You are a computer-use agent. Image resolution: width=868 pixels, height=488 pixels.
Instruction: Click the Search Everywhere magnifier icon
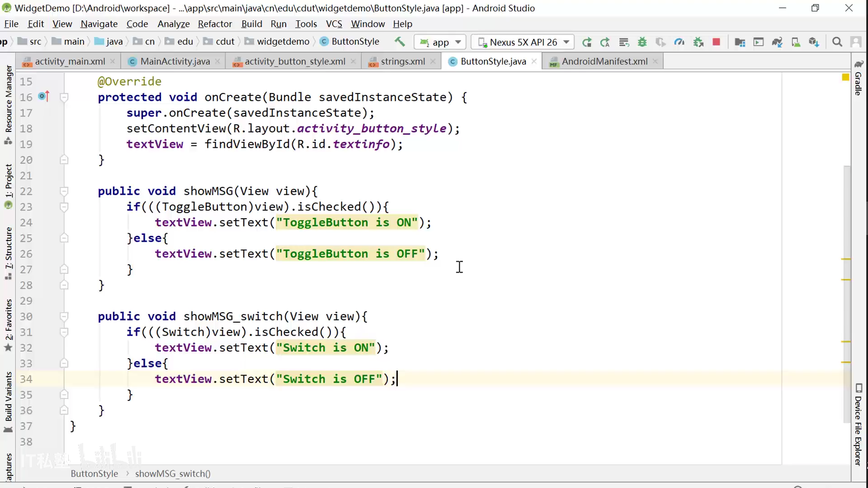[837, 42]
